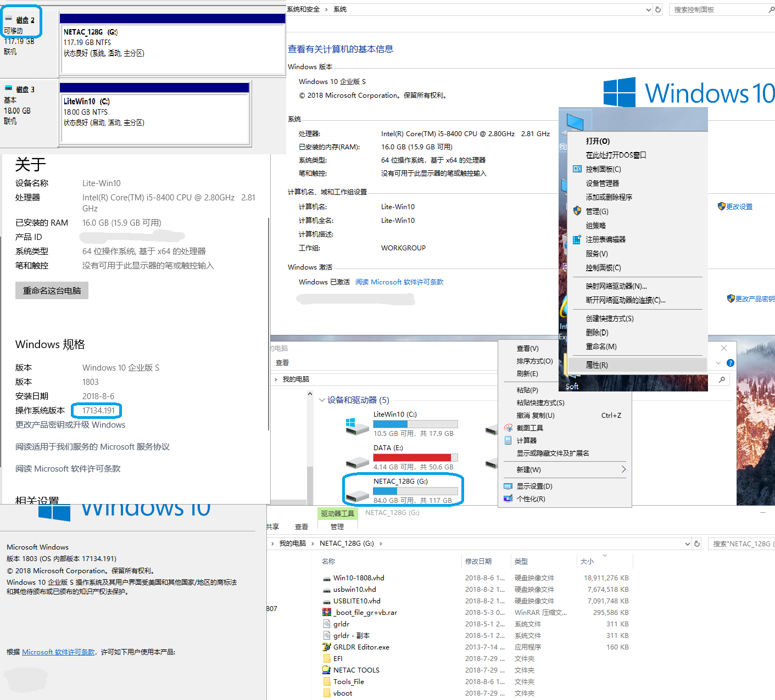Open the Control Panel address bar dropdown
This screenshot has height=700, width=775.
[x=649, y=9]
